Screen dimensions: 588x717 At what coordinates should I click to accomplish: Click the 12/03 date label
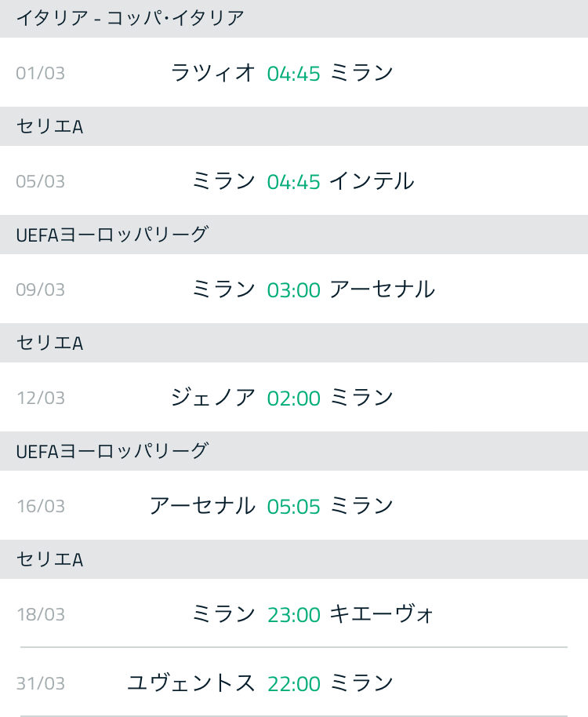(41, 398)
